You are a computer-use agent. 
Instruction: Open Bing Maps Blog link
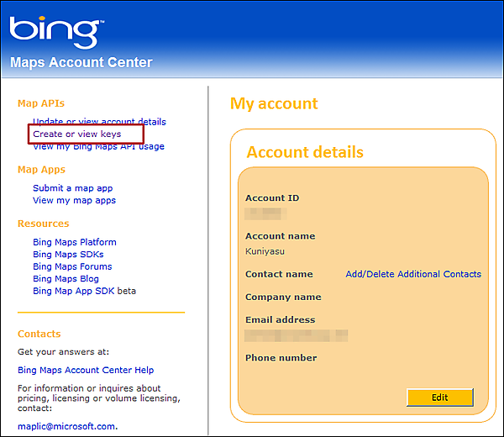[x=66, y=279]
